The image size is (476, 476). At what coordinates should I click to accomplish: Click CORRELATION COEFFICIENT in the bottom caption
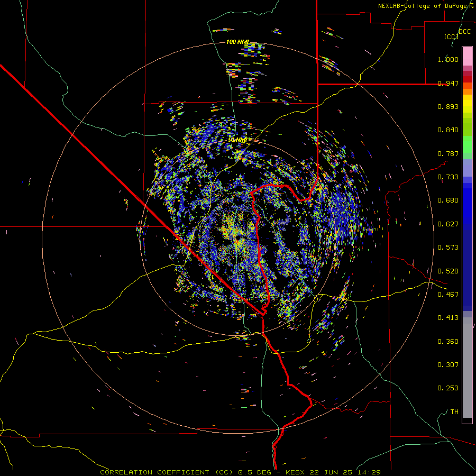pyautogui.click(x=154, y=472)
